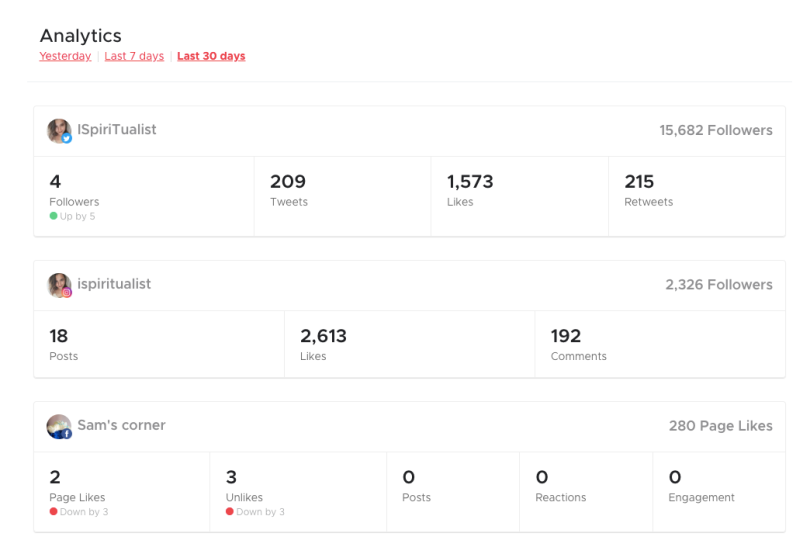810x547 pixels.
Task: Click the Sam's corner Facebook page avatar
Action: 59,427
